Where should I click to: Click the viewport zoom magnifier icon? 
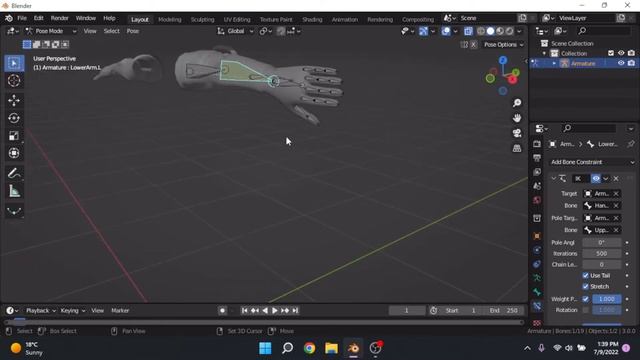click(517, 103)
